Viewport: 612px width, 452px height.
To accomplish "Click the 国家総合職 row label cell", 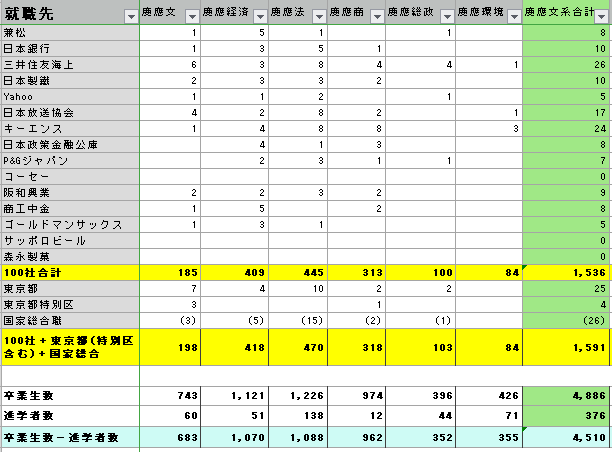I will (69, 321).
